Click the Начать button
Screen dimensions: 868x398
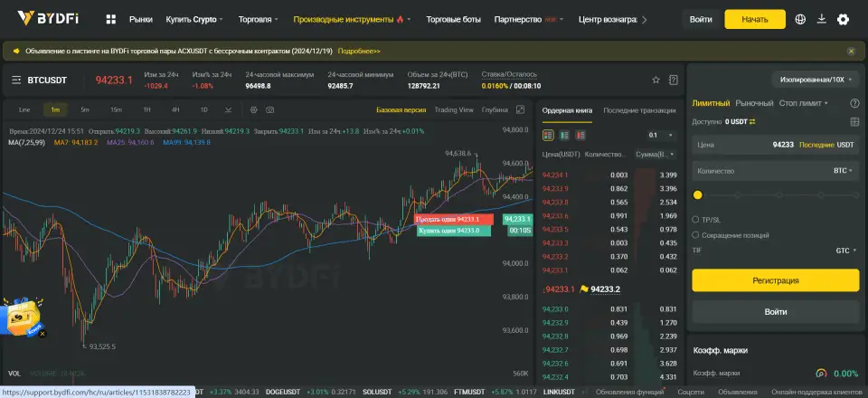755,19
